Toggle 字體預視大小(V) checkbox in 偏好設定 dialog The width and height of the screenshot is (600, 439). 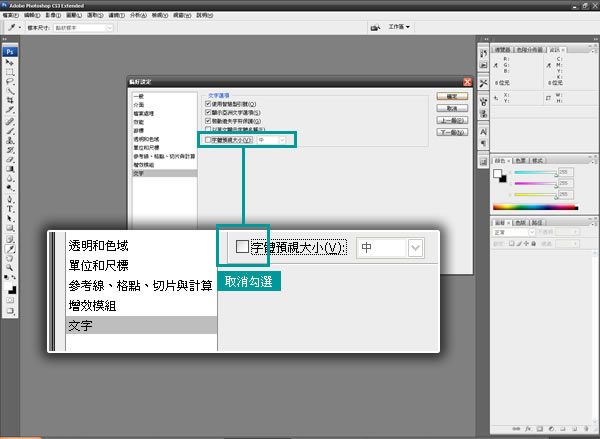pos(208,140)
